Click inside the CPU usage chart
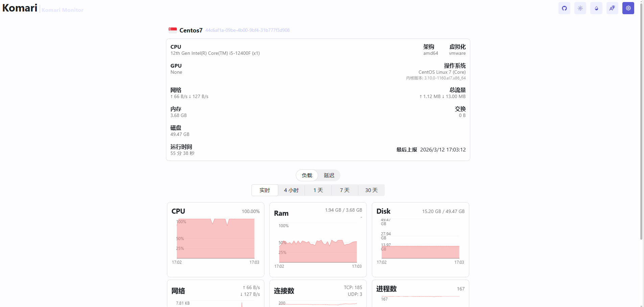Screen dimensions: 644x307 click(215, 239)
